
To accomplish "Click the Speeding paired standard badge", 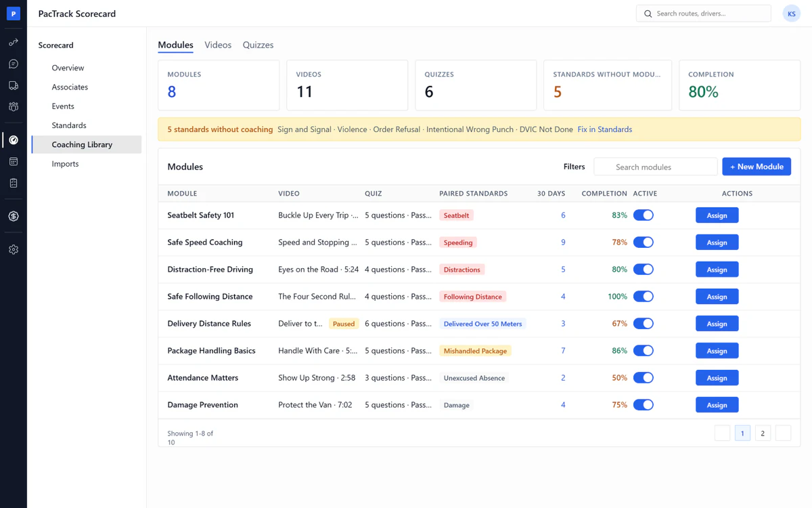I will 458,242.
